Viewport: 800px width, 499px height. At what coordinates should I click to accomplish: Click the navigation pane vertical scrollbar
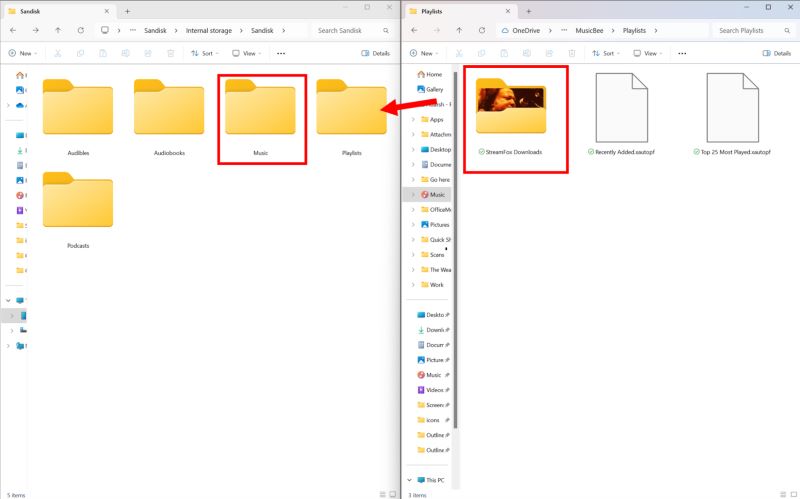tap(455, 250)
